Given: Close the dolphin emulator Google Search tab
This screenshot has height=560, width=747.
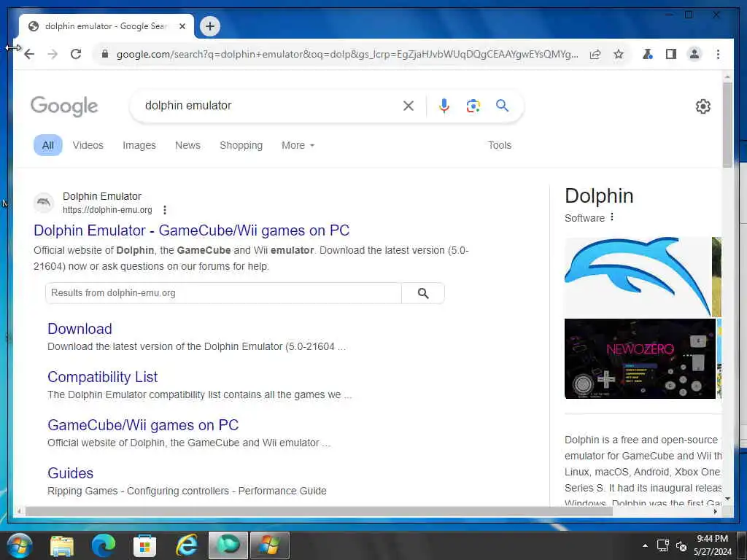Looking at the screenshot, I should (x=182, y=26).
